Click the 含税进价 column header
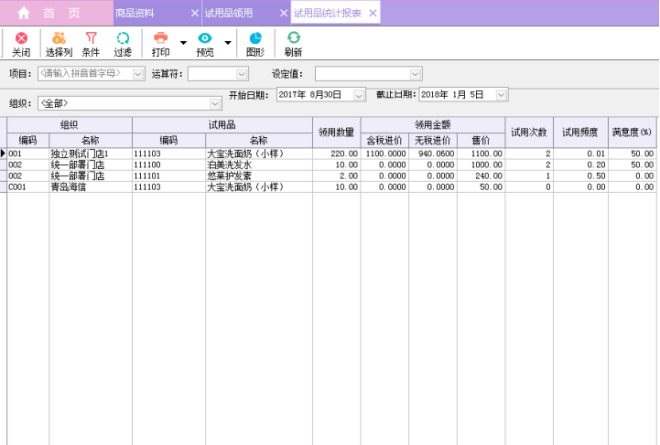Screen dimensions: 660x445 (384, 141)
